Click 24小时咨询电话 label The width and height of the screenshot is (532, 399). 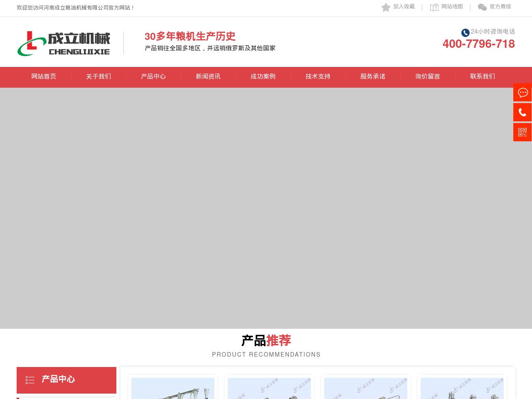(x=493, y=32)
